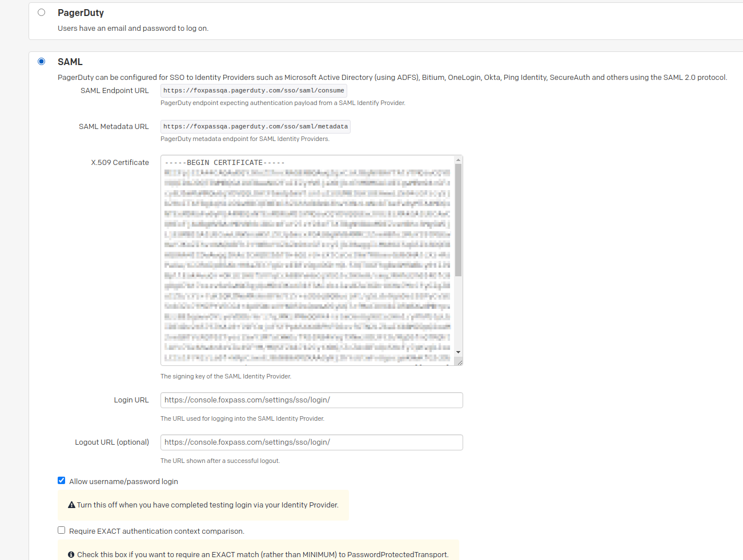Click the SAML heading text
Viewport: 743px width, 560px height.
70,62
